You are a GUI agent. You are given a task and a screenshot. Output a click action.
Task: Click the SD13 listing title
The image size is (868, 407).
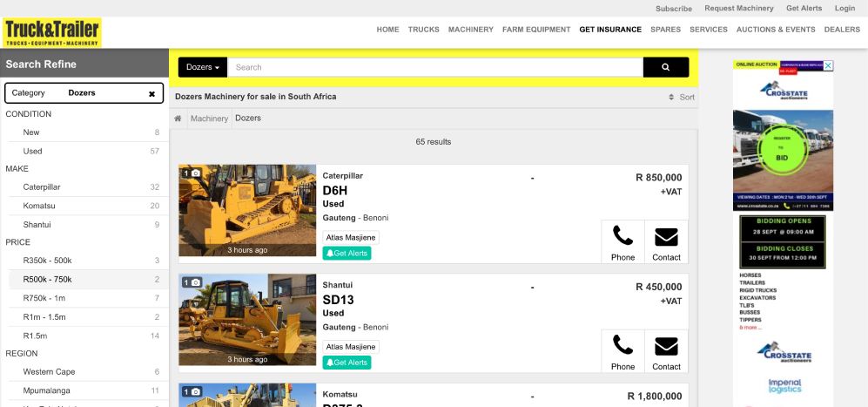point(338,300)
